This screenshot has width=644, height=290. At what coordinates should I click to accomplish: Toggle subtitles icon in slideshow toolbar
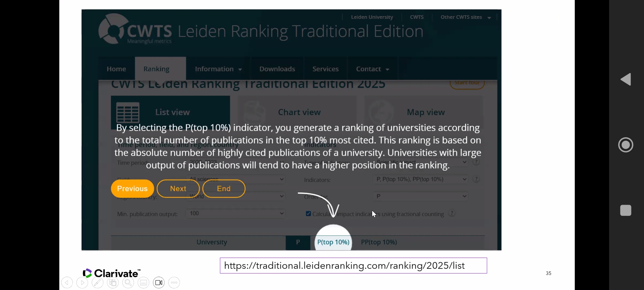pyautogui.click(x=143, y=282)
